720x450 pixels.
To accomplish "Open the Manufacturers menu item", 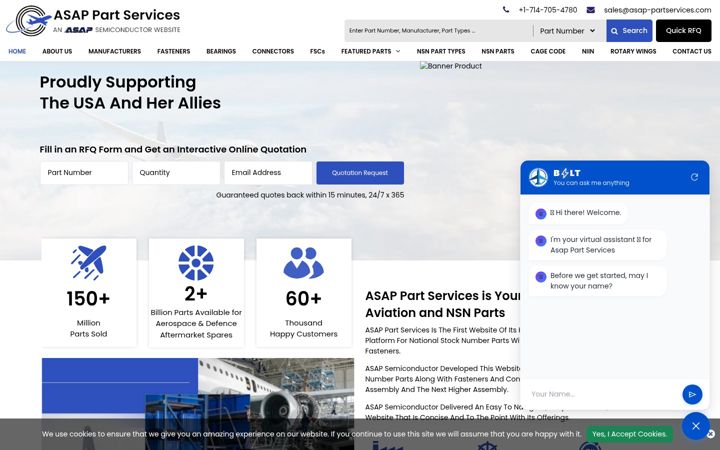I will [x=114, y=51].
